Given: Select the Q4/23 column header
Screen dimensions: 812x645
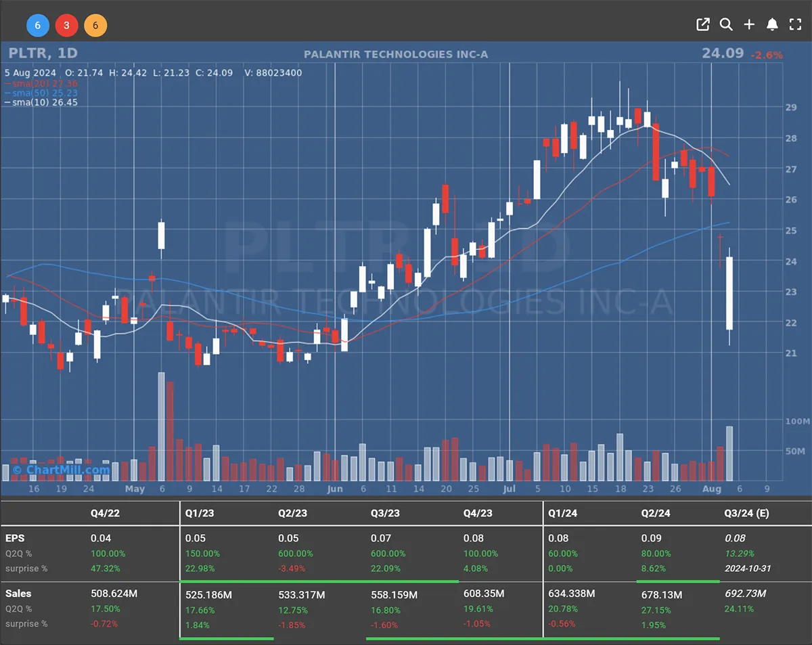Looking at the screenshot, I should tap(478, 513).
